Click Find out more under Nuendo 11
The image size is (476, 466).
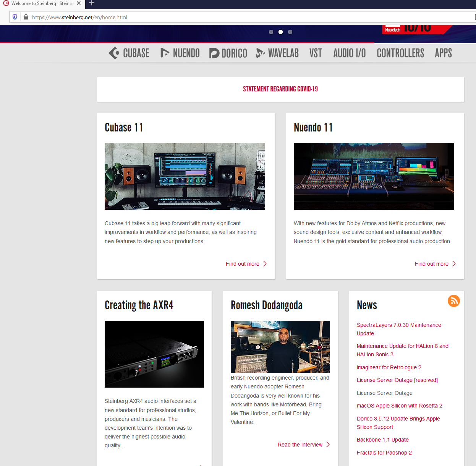click(x=432, y=264)
